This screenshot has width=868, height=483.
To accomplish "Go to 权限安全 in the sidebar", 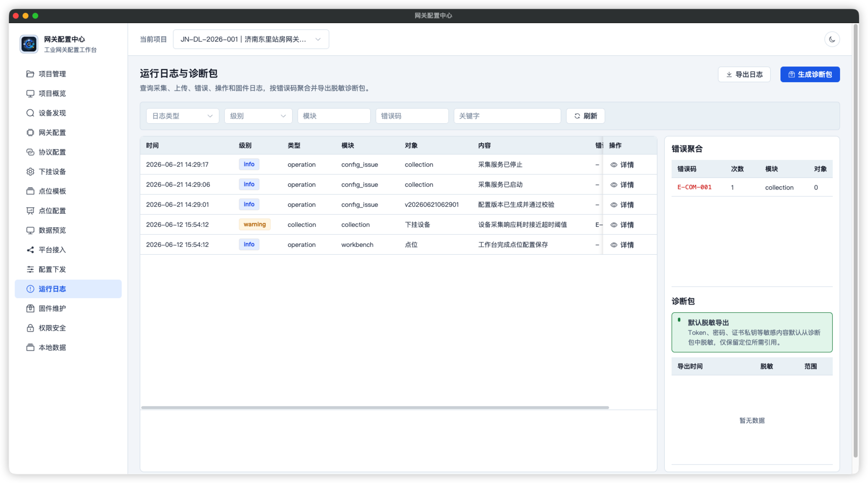I will click(x=68, y=328).
